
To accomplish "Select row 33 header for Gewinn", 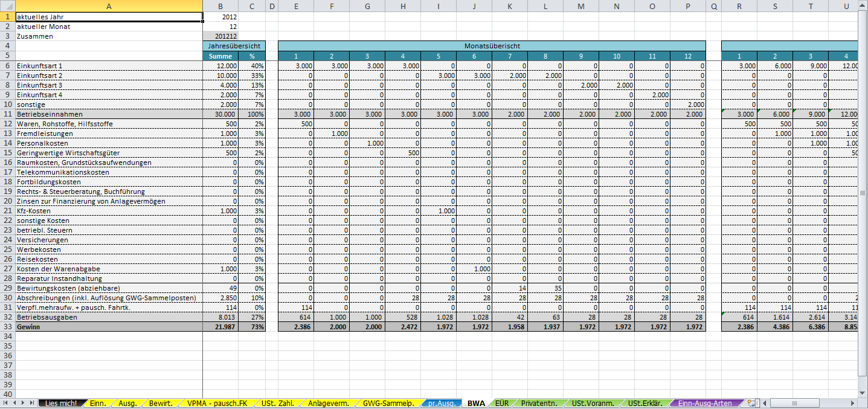I will 7,326.
